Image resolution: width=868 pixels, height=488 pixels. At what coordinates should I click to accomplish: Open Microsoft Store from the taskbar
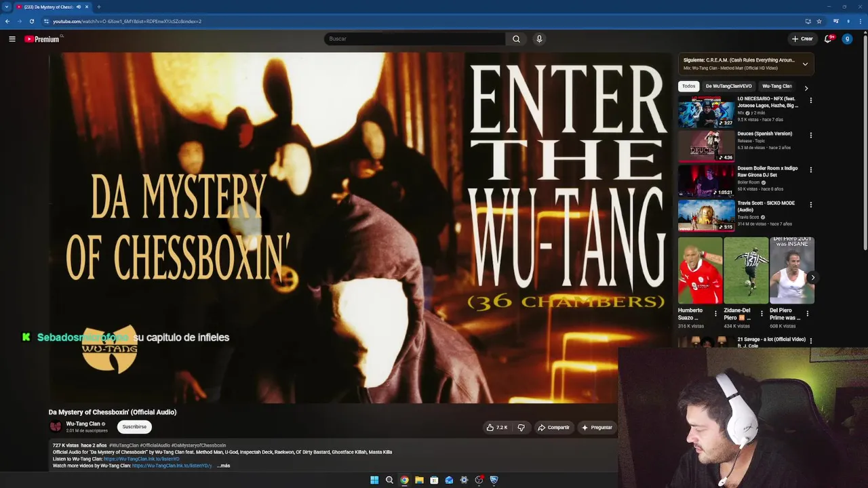pyautogui.click(x=434, y=480)
